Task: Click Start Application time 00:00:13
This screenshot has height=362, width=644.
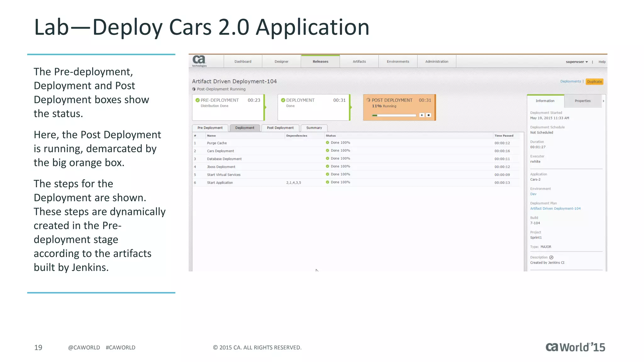Action: click(502, 183)
